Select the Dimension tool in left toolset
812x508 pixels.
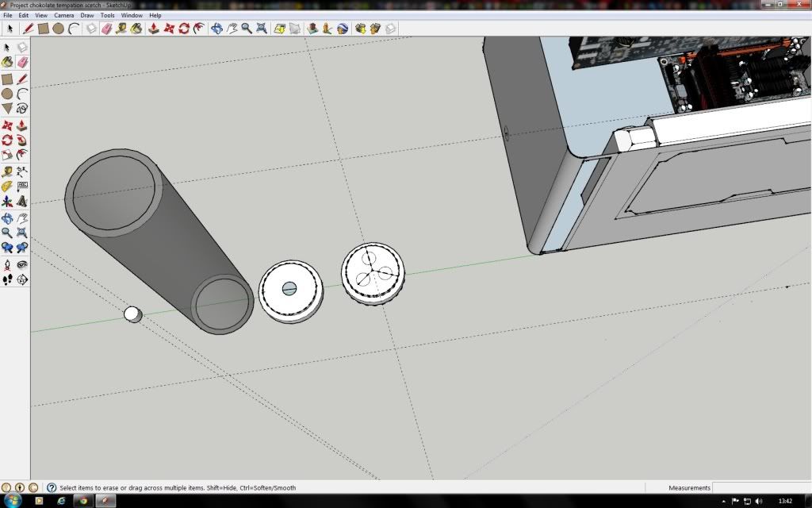coord(21,171)
